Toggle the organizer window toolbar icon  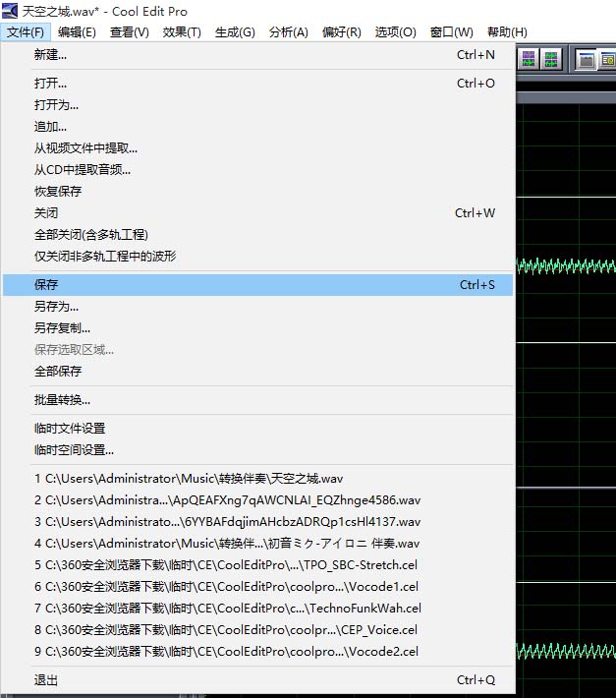point(587,59)
